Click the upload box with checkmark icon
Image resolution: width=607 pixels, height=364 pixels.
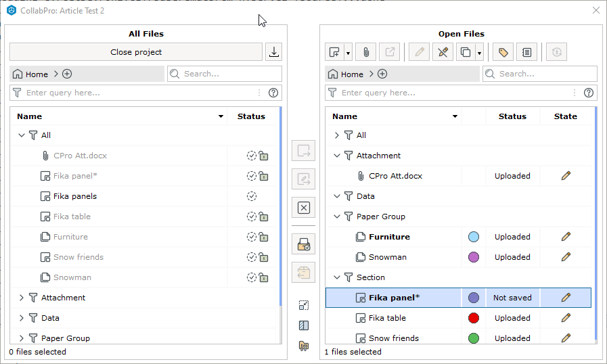click(x=303, y=244)
